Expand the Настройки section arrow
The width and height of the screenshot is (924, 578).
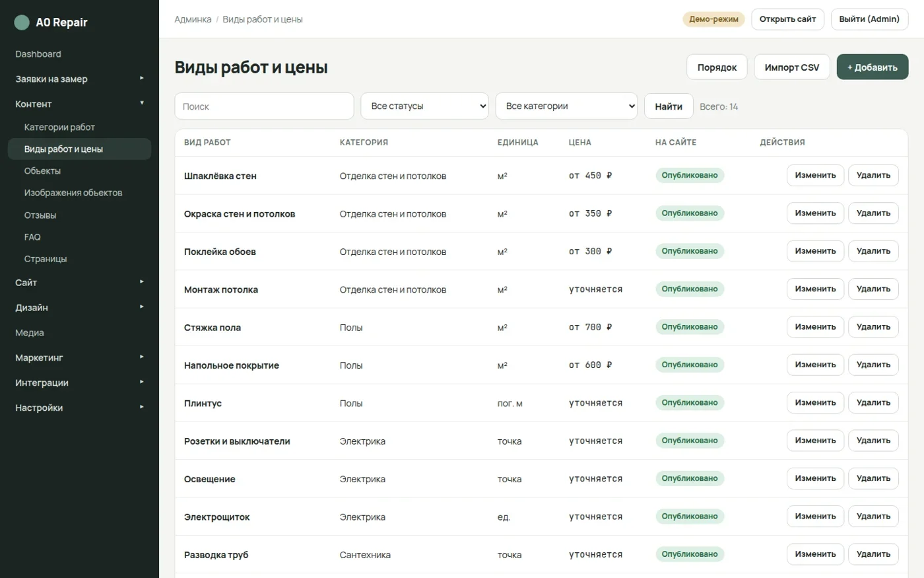pos(141,407)
